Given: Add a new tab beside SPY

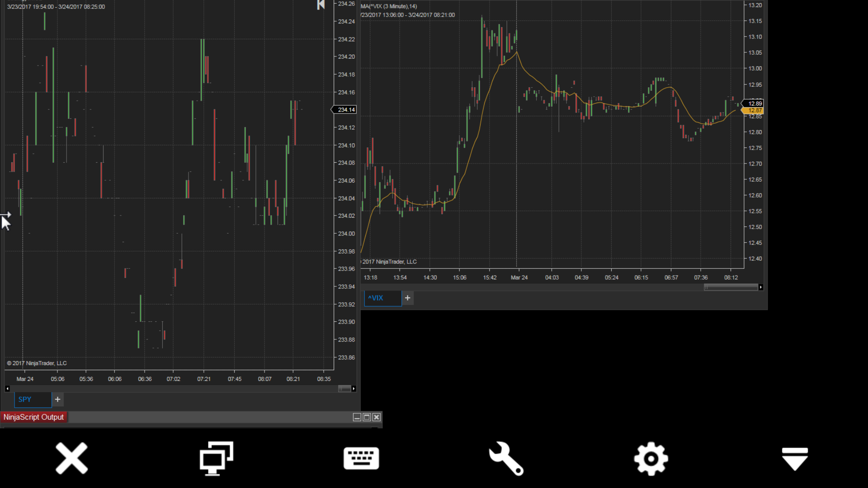Looking at the screenshot, I should 57,399.
